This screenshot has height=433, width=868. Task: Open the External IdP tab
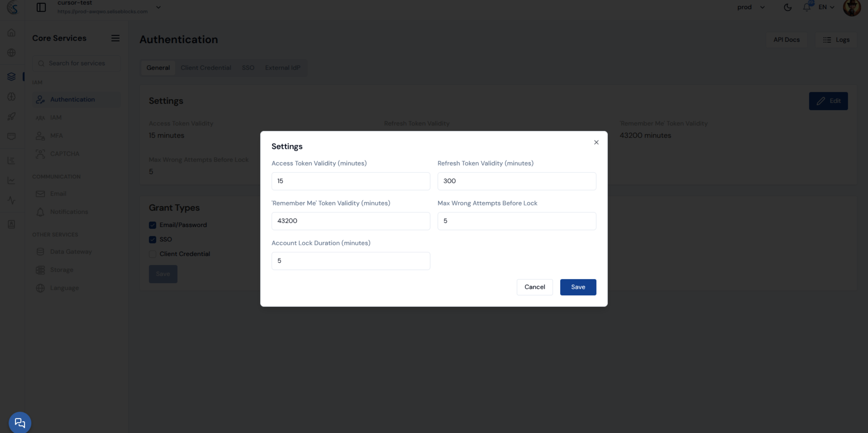tap(283, 67)
